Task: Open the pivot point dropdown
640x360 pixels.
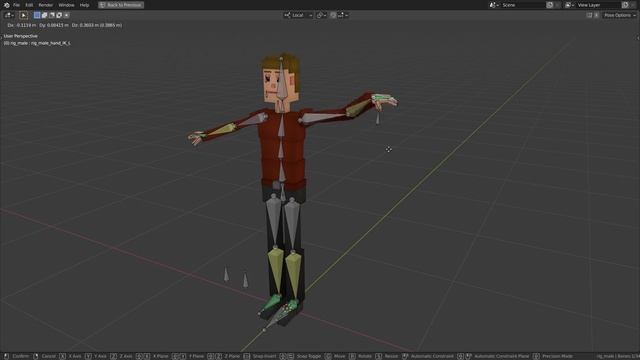Action: [321, 15]
